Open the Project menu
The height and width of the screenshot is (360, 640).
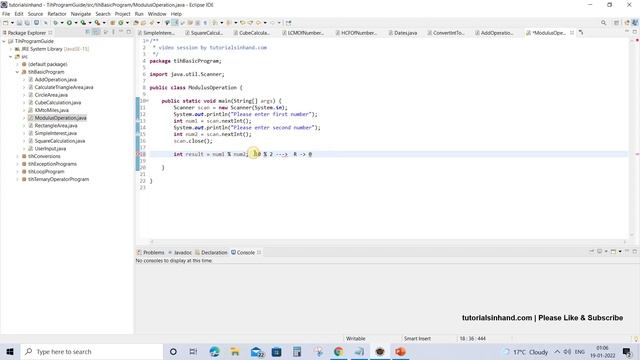pos(122,13)
